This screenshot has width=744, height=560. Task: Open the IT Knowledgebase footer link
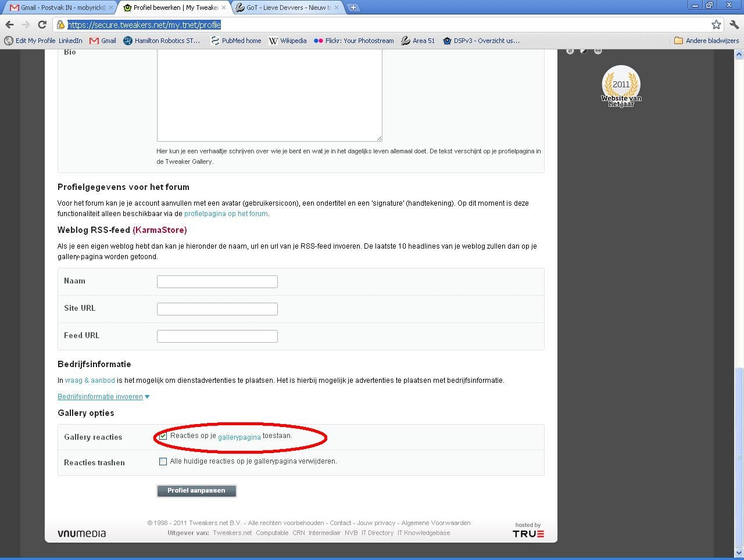click(424, 533)
